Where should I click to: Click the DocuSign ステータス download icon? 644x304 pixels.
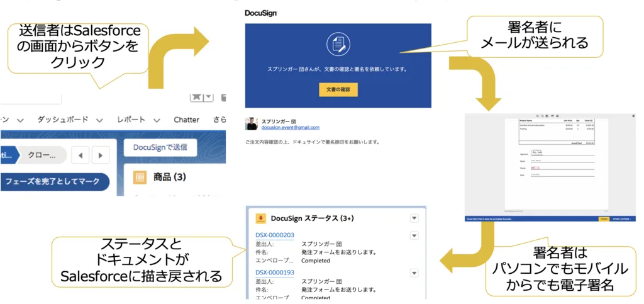pos(260,218)
